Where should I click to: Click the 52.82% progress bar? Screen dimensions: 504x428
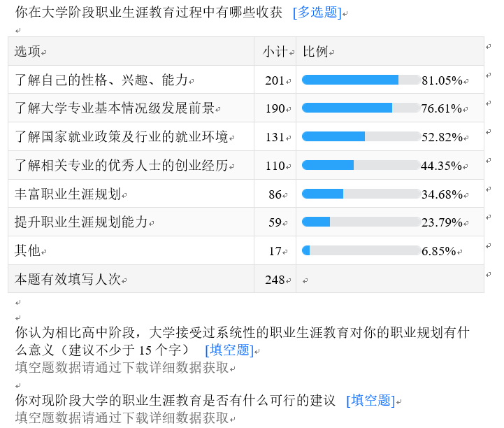point(361,137)
